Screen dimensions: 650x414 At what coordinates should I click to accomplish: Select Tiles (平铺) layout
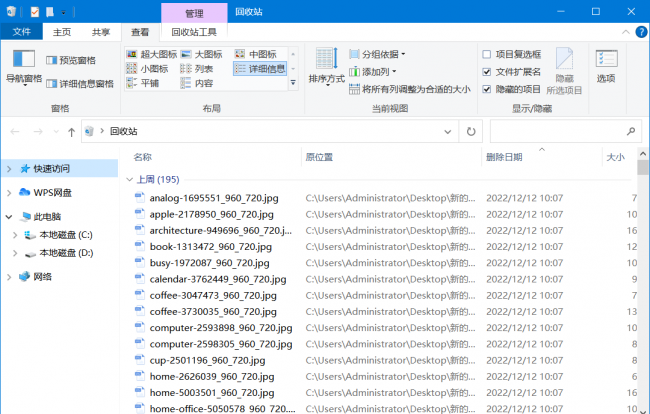[x=143, y=83]
